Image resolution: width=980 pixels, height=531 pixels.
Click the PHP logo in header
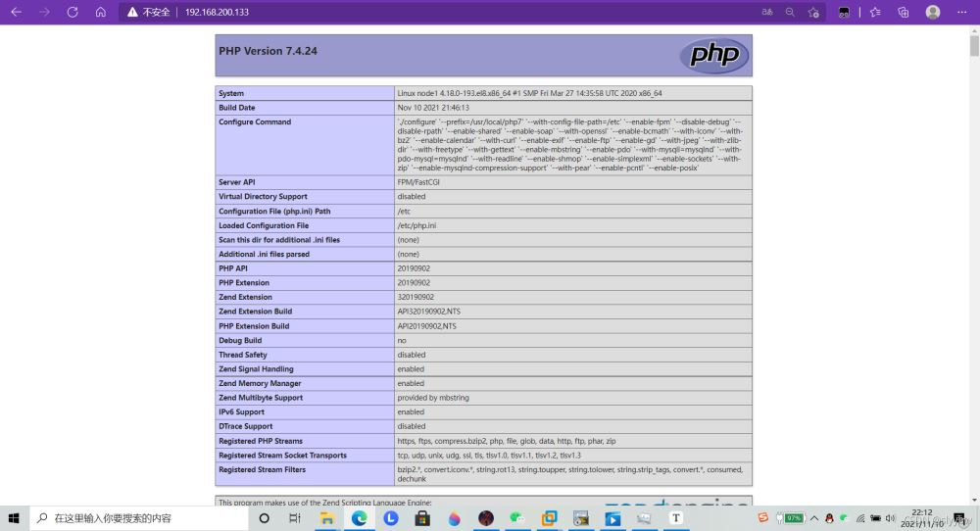click(713, 56)
